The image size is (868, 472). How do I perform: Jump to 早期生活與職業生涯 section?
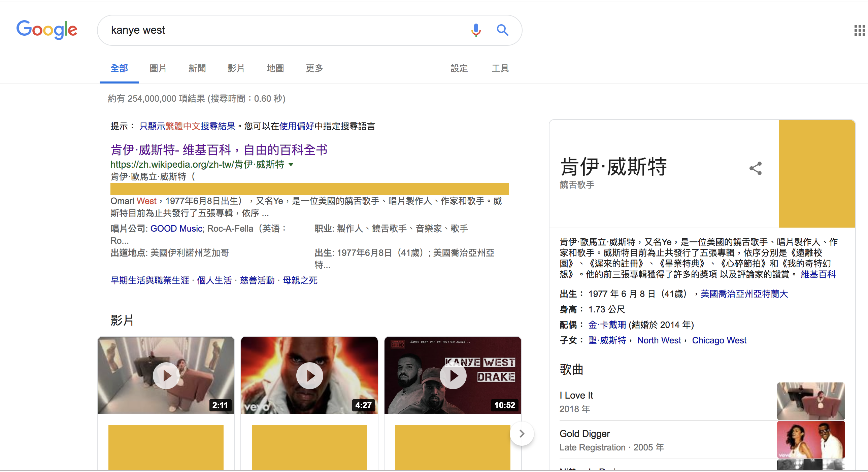(x=150, y=280)
